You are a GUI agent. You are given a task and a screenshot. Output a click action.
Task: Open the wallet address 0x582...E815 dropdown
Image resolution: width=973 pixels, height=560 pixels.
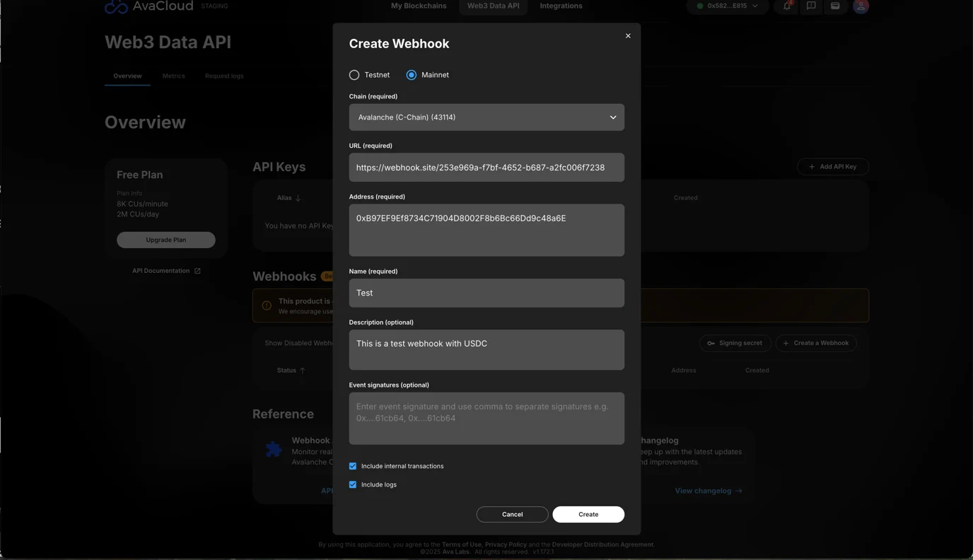[x=728, y=6]
